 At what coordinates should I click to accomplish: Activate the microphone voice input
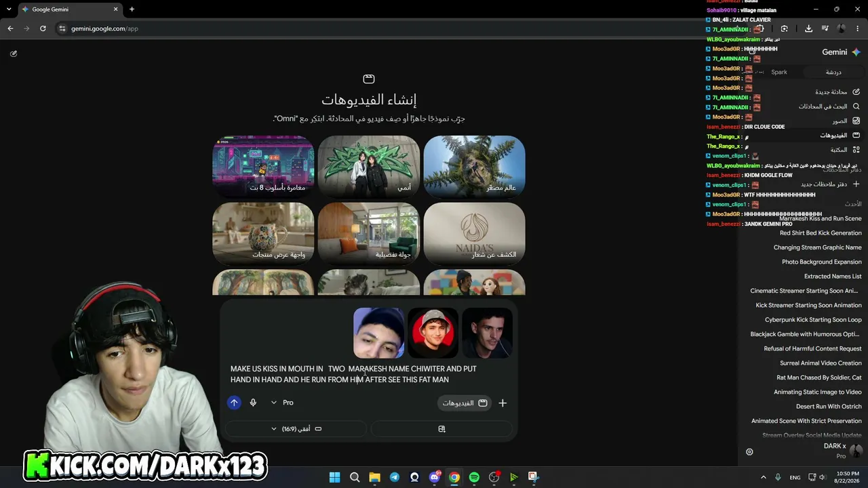point(253,403)
